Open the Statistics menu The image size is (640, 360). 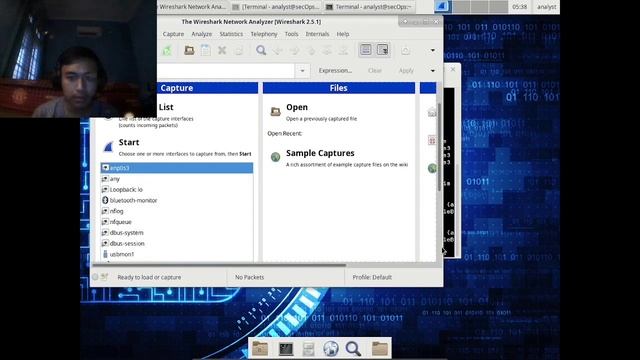point(231,34)
